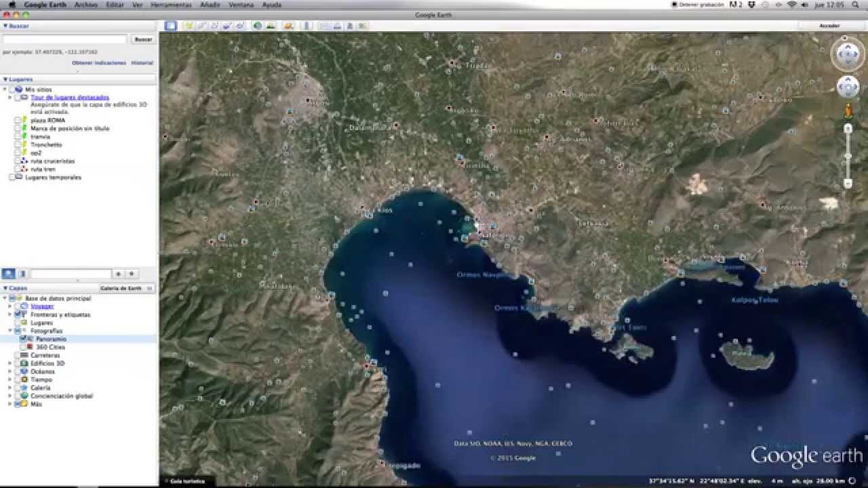Screen dimensions: 868x488
Task: Expand the Más layer node
Action: [x=10, y=404]
